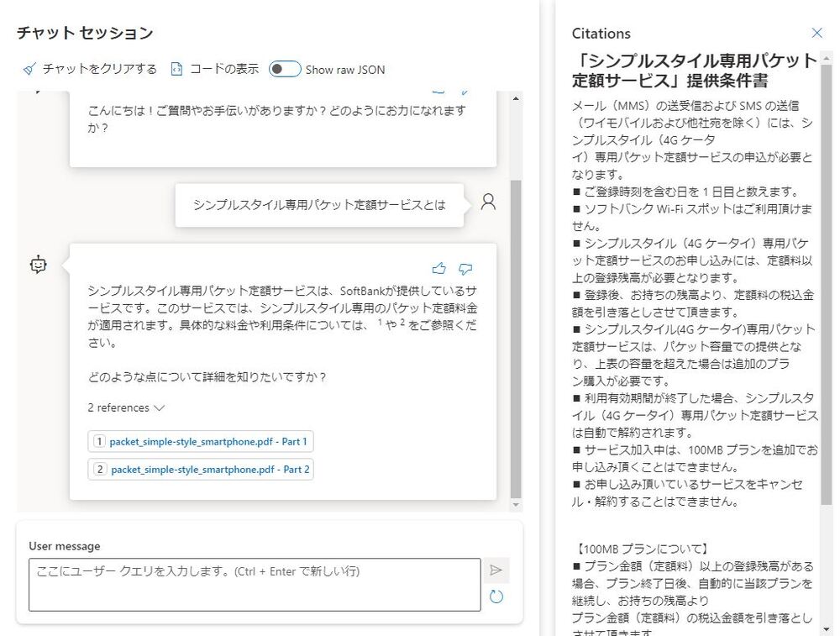Click the refresh chat icon below send
This screenshot has width=840, height=636.
496,597
